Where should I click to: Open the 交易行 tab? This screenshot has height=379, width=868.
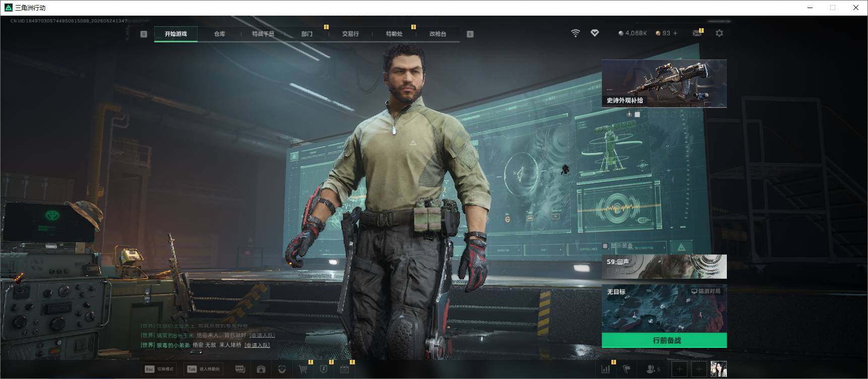pyautogui.click(x=350, y=34)
